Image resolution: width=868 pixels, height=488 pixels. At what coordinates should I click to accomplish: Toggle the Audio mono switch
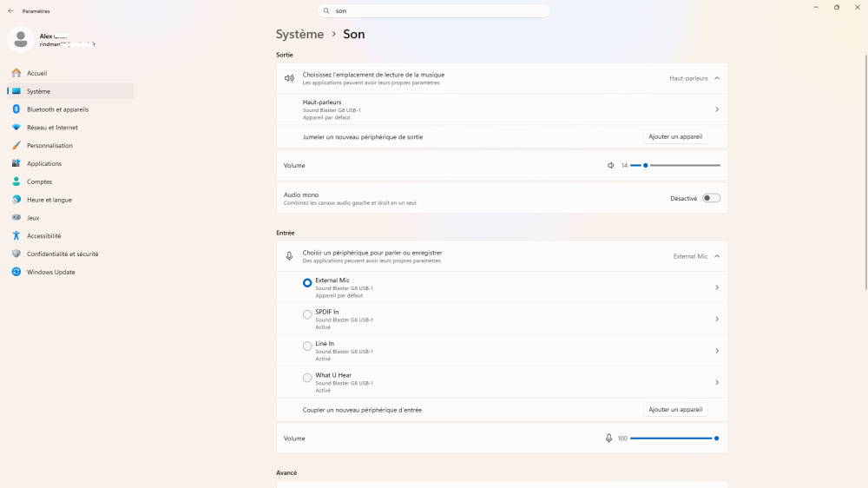(x=712, y=198)
